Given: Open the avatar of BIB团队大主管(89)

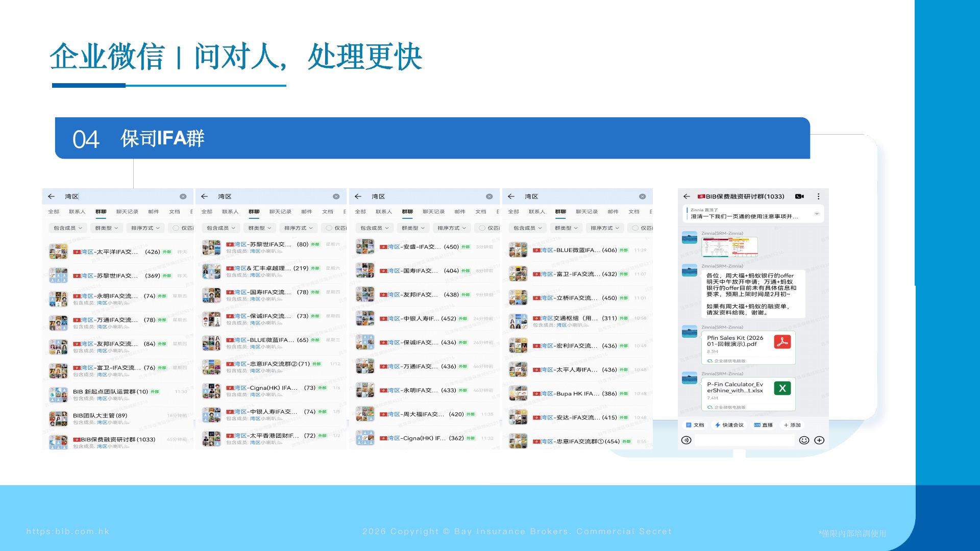Looking at the screenshot, I should pyautogui.click(x=58, y=418).
